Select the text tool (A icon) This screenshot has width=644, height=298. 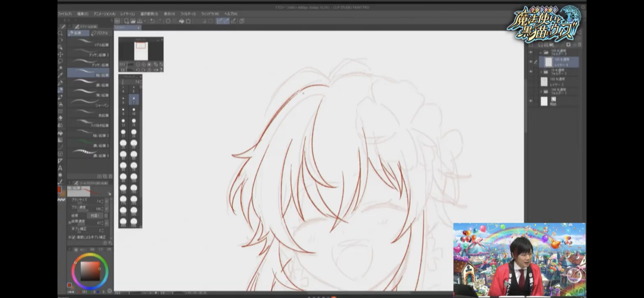click(x=60, y=168)
